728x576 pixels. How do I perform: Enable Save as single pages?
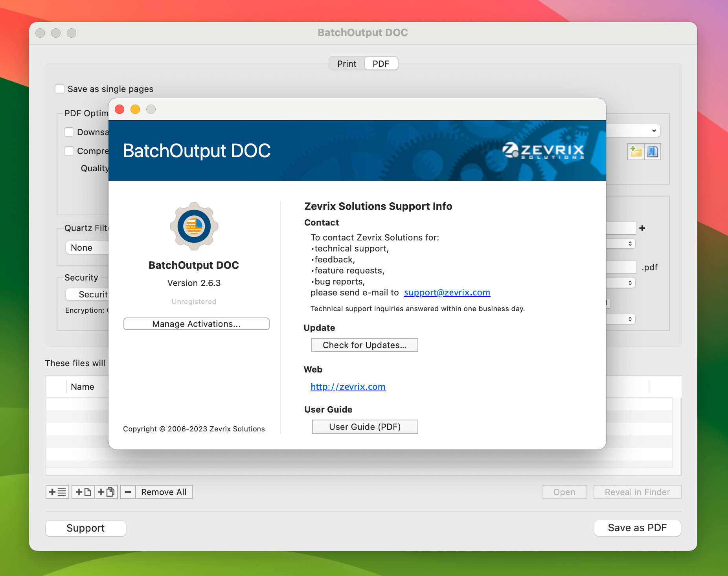click(60, 89)
